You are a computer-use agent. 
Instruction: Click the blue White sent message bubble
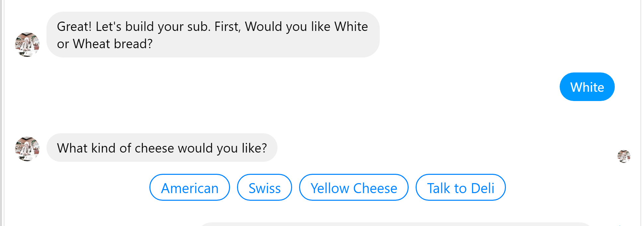point(587,87)
